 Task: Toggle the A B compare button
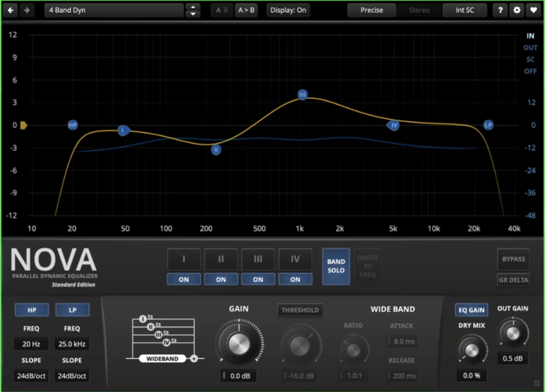[222, 10]
